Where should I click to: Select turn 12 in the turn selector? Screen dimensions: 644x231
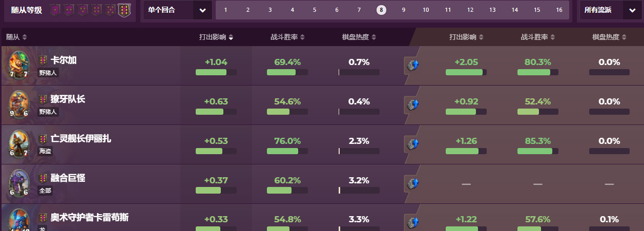[470, 10]
